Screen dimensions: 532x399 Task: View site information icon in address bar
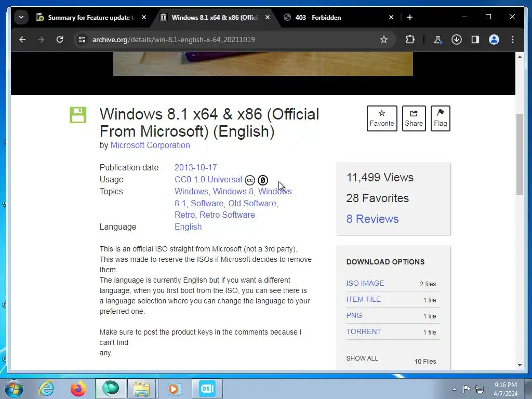(x=82, y=39)
